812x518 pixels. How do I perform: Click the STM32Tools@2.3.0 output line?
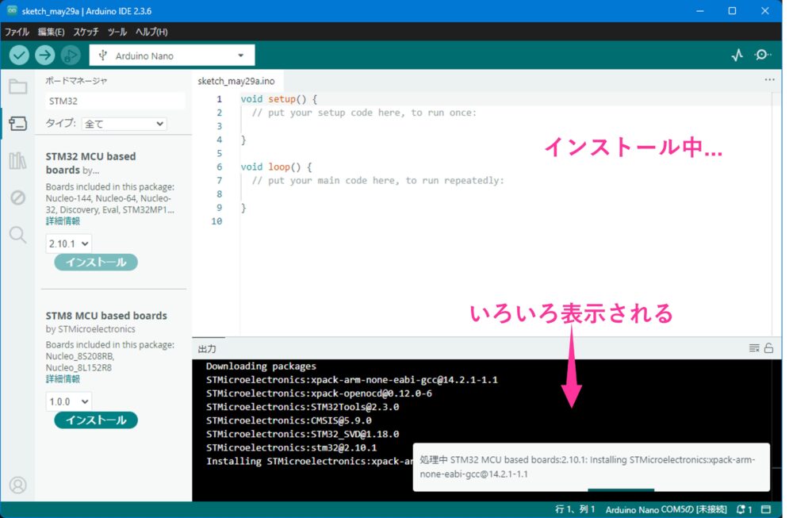(302, 407)
